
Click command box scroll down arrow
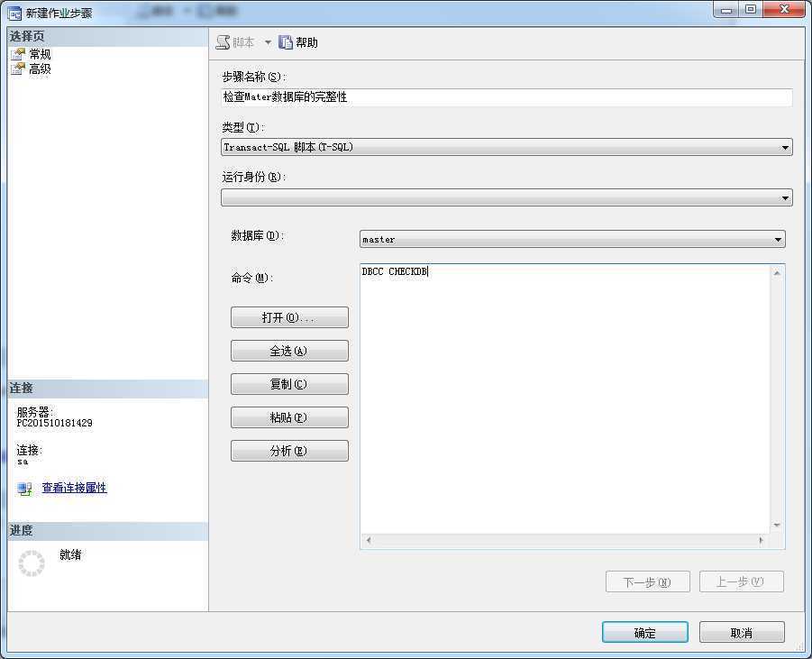pyautogui.click(x=777, y=526)
